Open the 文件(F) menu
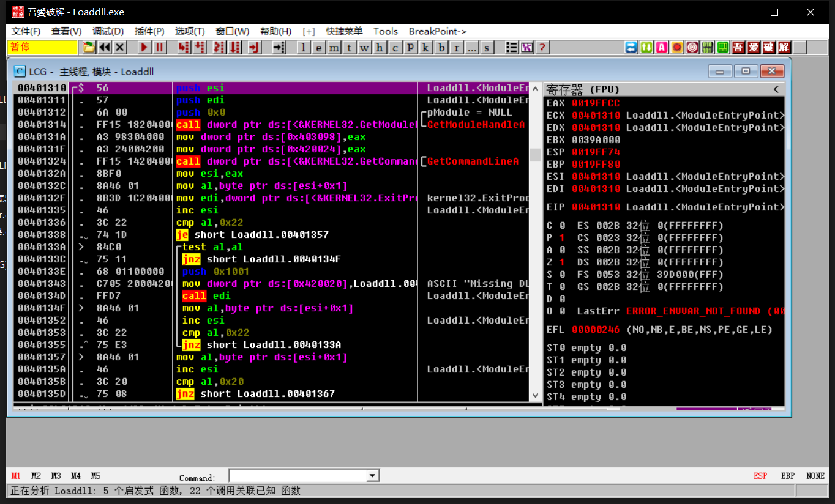This screenshot has height=504, width=835. [26, 31]
